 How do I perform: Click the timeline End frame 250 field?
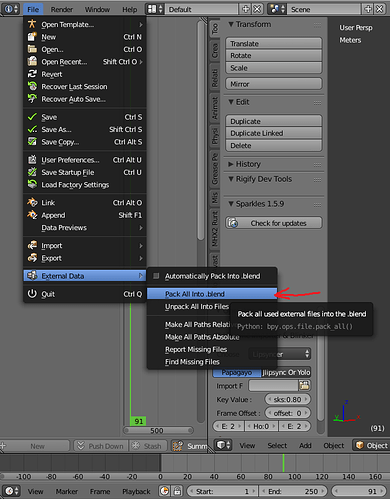[x=294, y=491]
